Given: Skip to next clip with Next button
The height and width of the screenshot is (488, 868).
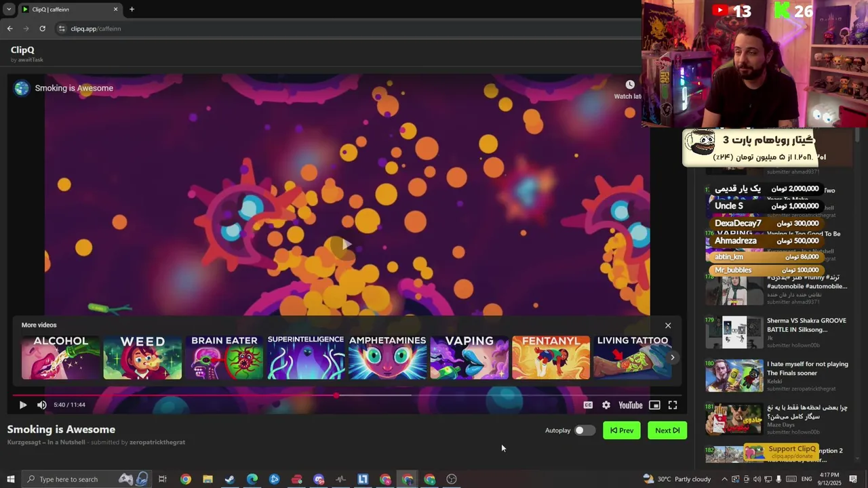Looking at the screenshot, I should pyautogui.click(x=667, y=430).
